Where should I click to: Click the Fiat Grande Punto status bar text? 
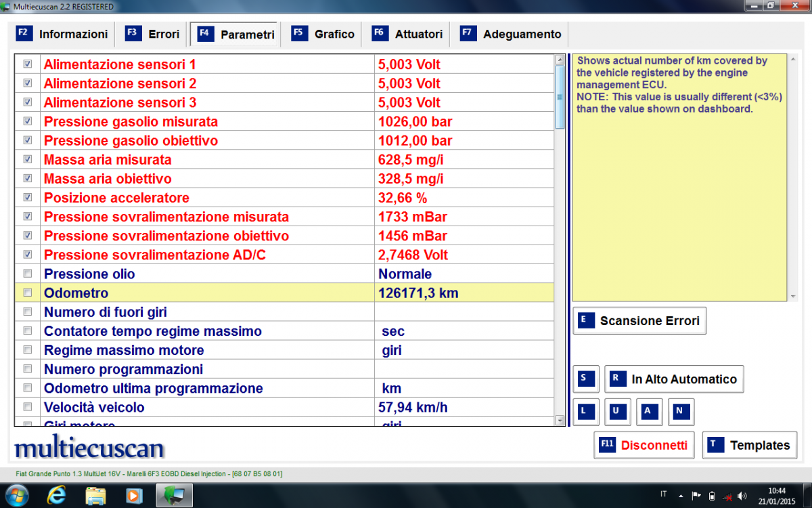pos(149,473)
